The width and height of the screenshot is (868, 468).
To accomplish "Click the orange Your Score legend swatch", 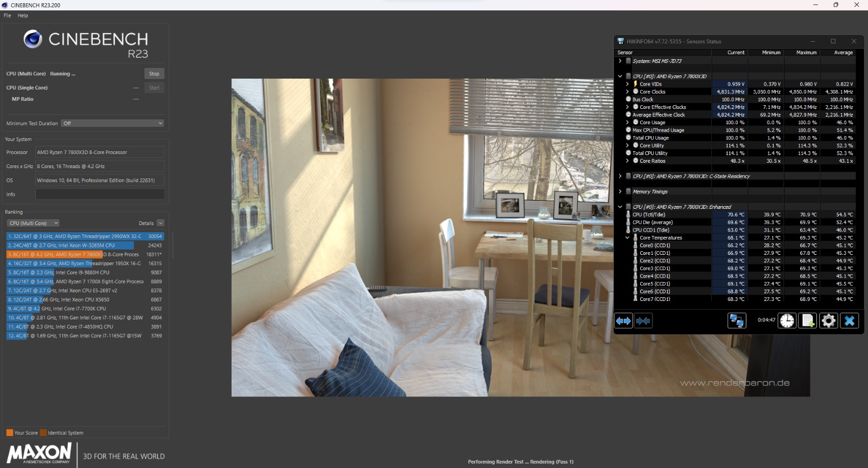I will 9,433.
